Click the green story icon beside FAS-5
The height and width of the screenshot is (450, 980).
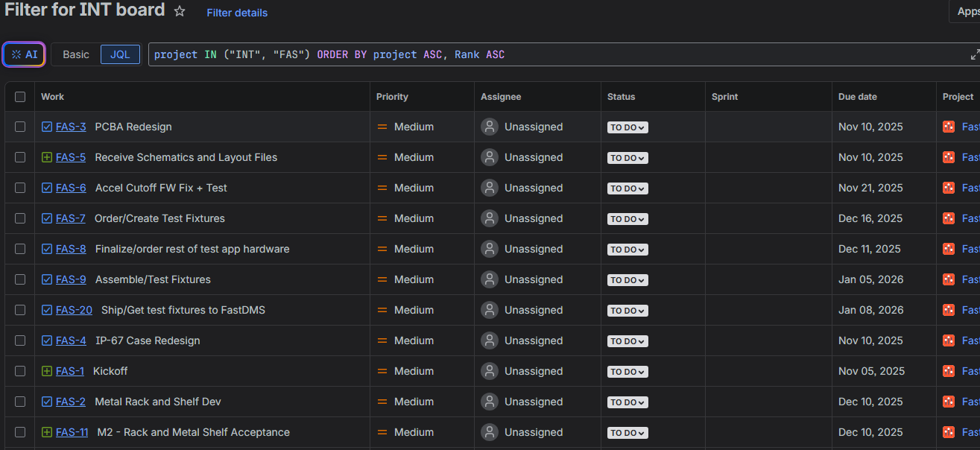[x=47, y=157]
